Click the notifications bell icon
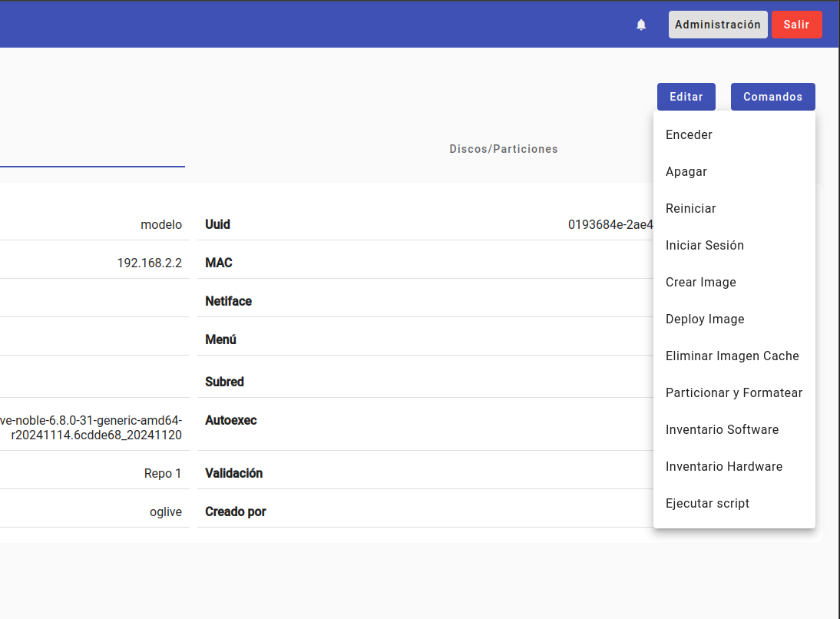This screenshot has width=840, height=619. (x=641, y=25)
